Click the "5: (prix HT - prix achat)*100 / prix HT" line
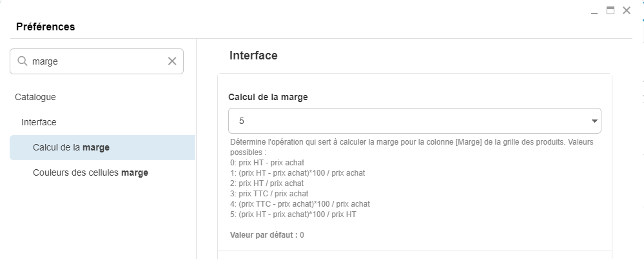This screenshot has height=259, width=644. pyautogui.click(x=293, y=214)
